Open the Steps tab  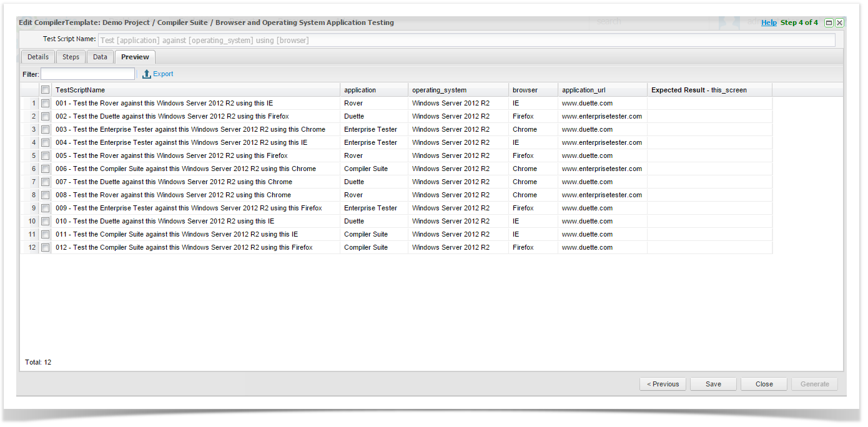71,57
